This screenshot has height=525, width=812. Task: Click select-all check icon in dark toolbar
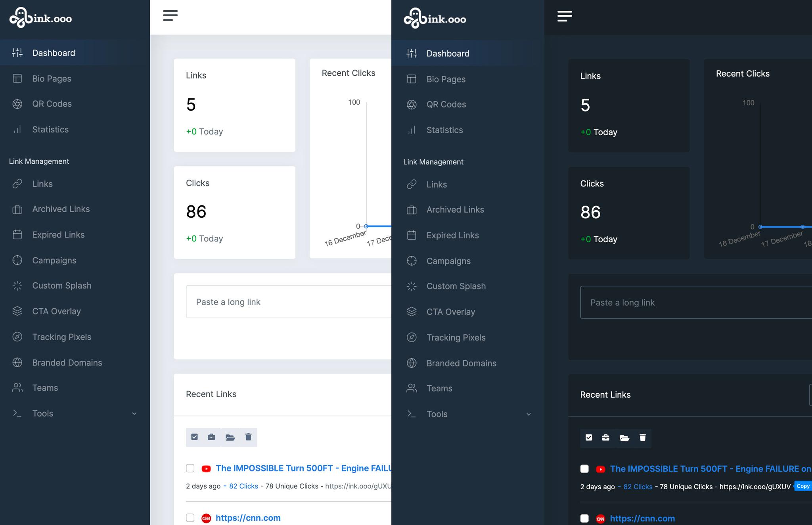click(589, 437)
